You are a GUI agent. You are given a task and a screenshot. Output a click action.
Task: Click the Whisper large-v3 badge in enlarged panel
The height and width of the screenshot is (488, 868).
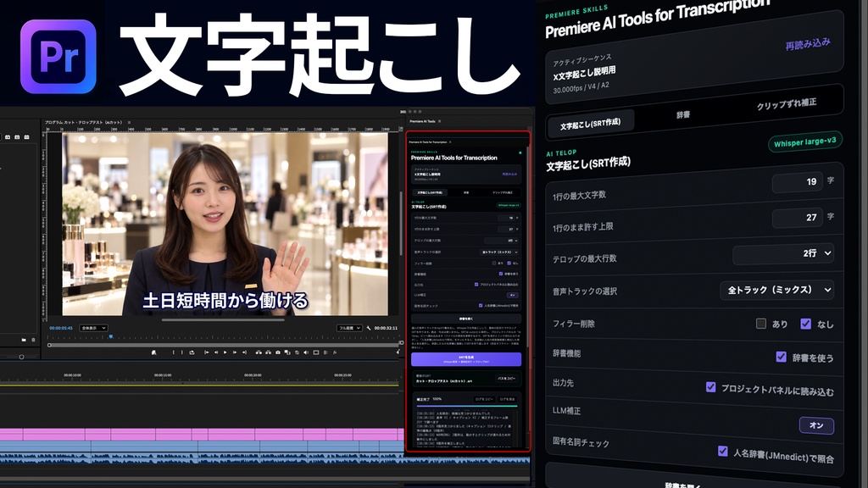(x=805, y=141)
